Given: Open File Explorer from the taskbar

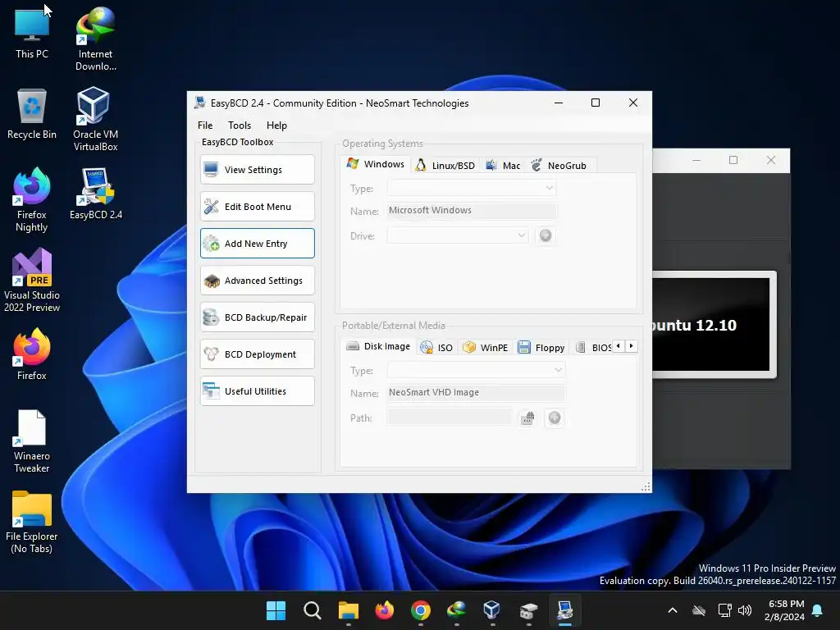Looking at the screenshot, I should (x=348, y=610).
